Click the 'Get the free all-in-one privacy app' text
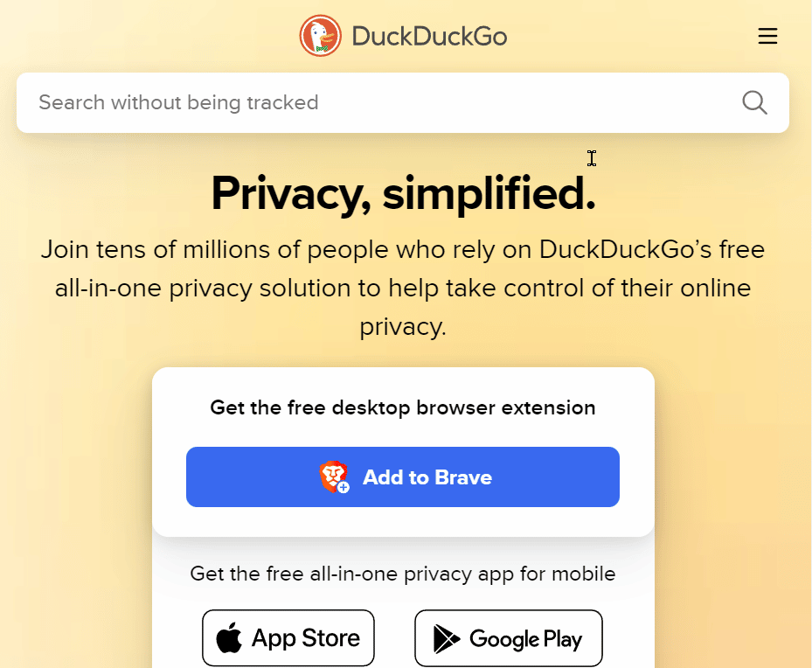Image resolution: width=812 pixels, height=668 pixels. pyautogui.click(x=403, y=574)
